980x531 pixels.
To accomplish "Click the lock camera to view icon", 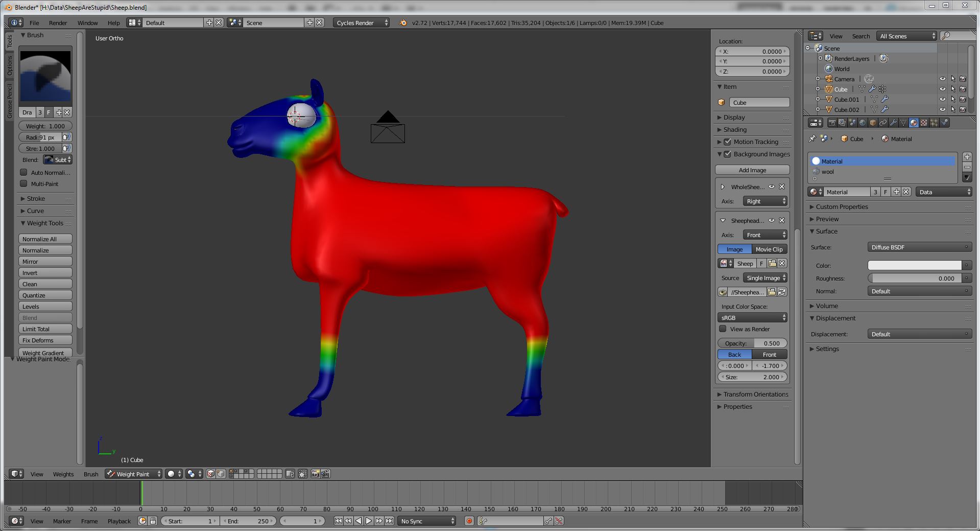I will (290, 474).
